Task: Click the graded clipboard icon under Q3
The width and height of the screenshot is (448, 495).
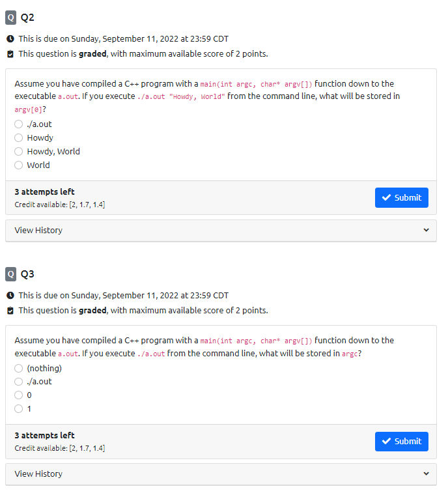Action: tap(10, 311)
